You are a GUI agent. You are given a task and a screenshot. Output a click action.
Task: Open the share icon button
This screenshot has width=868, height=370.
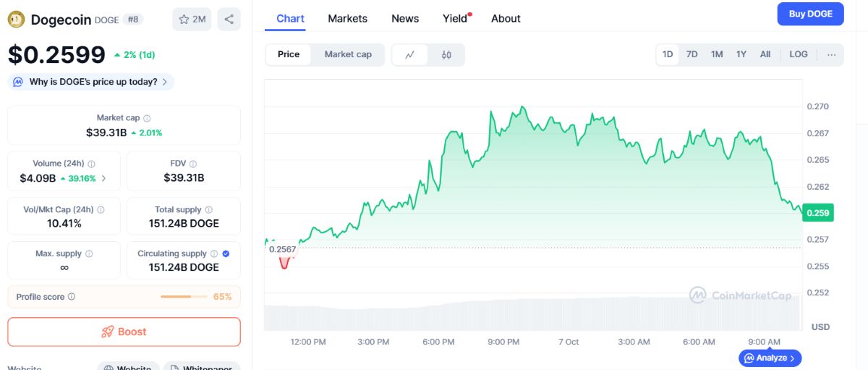pos(229,20)
